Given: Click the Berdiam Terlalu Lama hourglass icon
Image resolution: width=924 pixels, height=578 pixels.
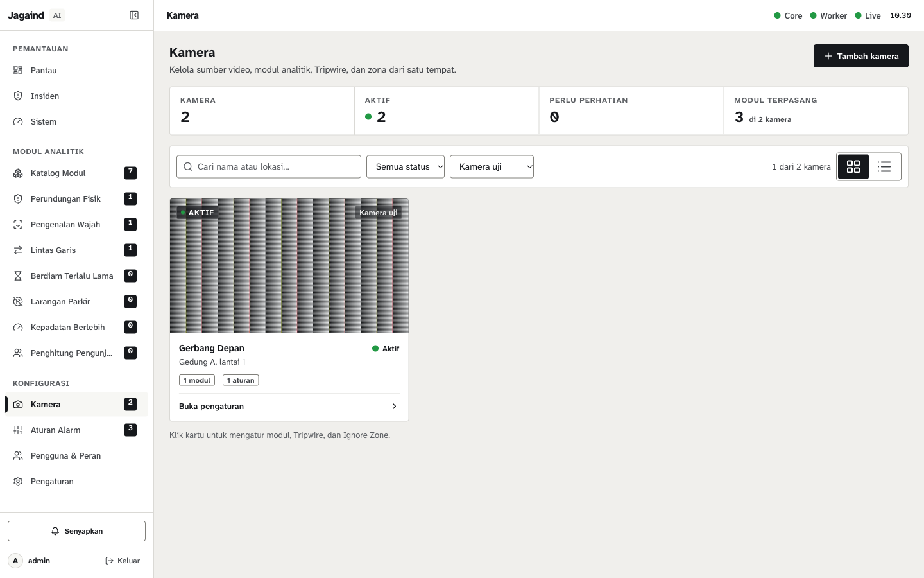Looking at the screenshot, I should (18, 276).
